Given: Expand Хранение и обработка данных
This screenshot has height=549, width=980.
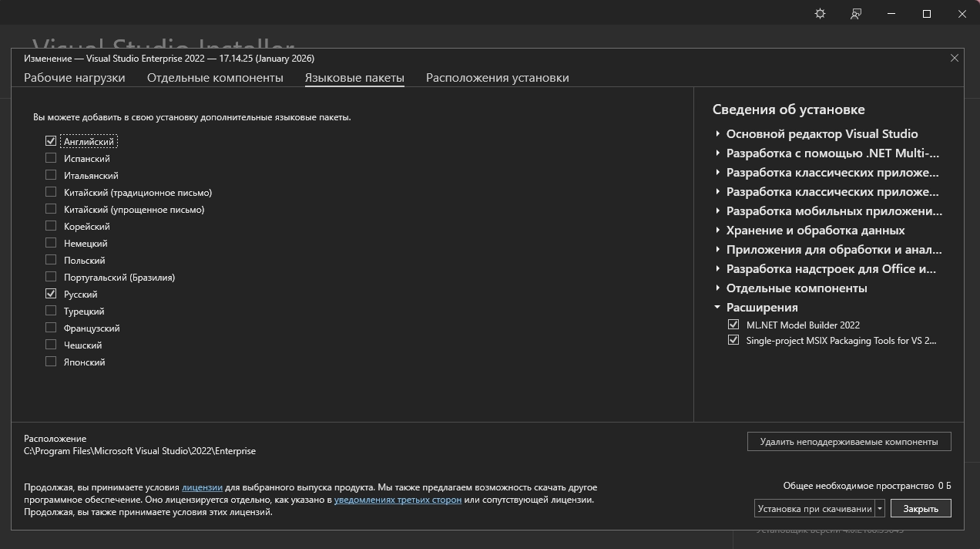Looking at the screenshot, I should point(718,230).
